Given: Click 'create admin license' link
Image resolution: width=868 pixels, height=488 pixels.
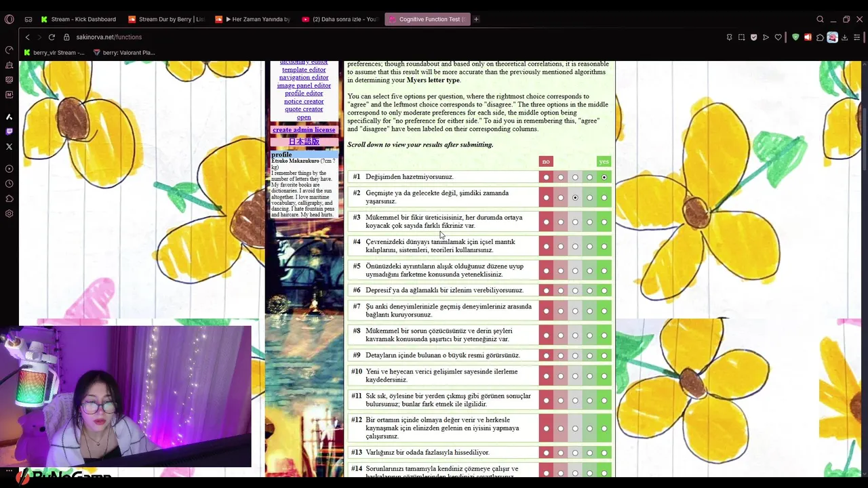Looking at the screenshot, I should point(304,129).
